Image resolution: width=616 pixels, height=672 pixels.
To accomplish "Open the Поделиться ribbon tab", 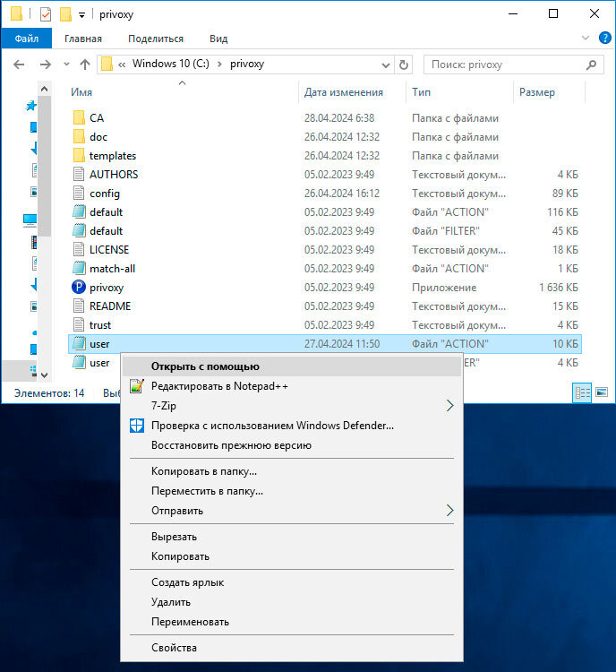I will 156,39.
